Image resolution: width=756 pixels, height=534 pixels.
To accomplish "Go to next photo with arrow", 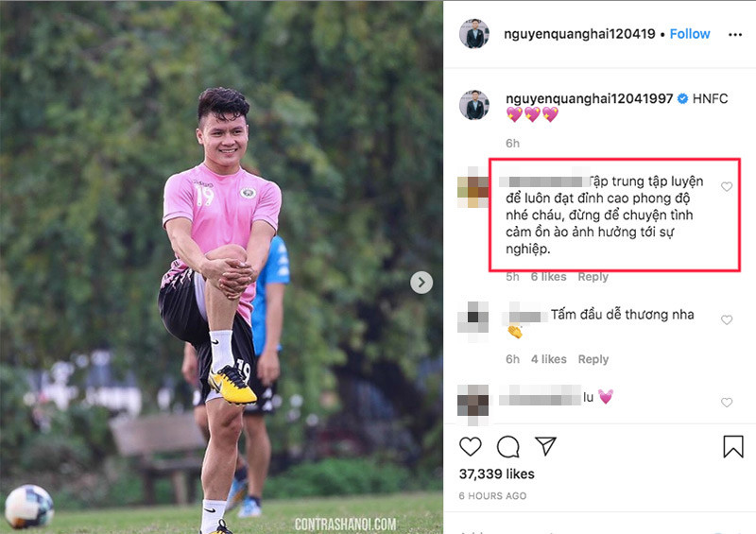I will (421, 283).
